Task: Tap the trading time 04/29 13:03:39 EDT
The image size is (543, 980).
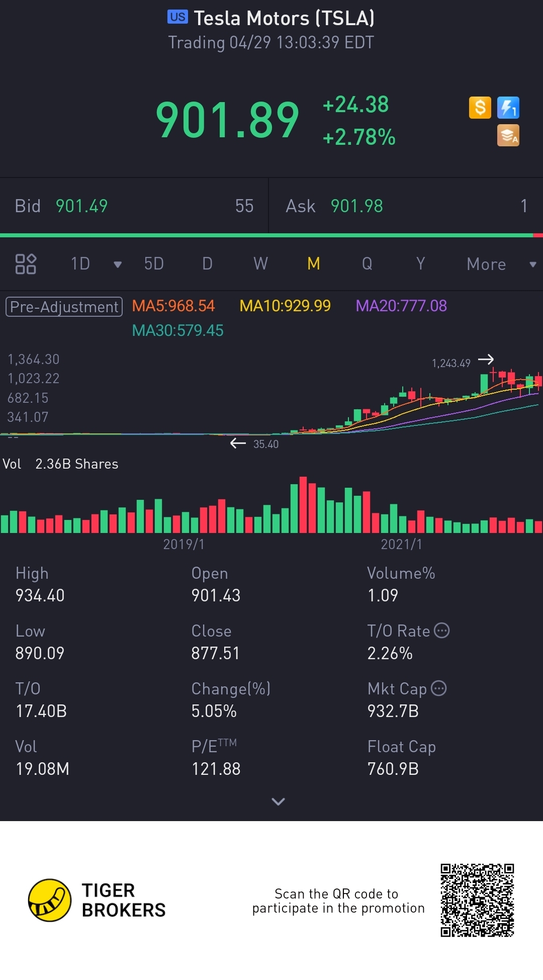Action: (x=301, y=42)
